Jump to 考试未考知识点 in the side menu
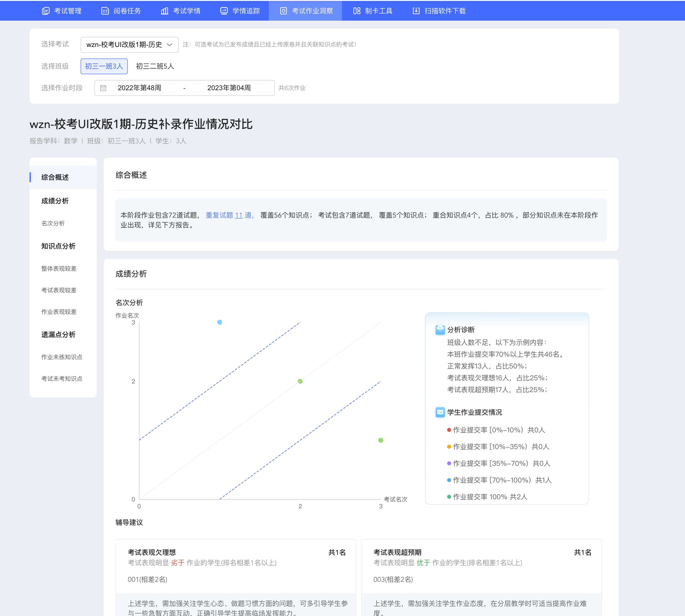This screenshot has width=685, height=616. click(62, 379)
